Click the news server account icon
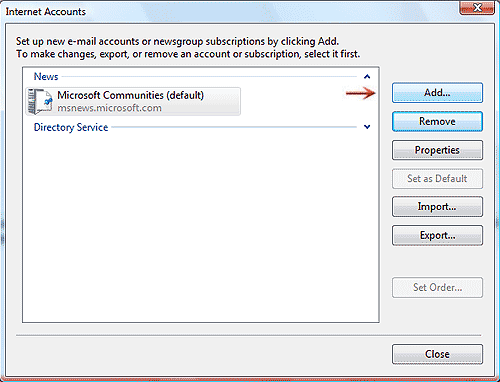500x382 pixels. (x=40, y=101)
